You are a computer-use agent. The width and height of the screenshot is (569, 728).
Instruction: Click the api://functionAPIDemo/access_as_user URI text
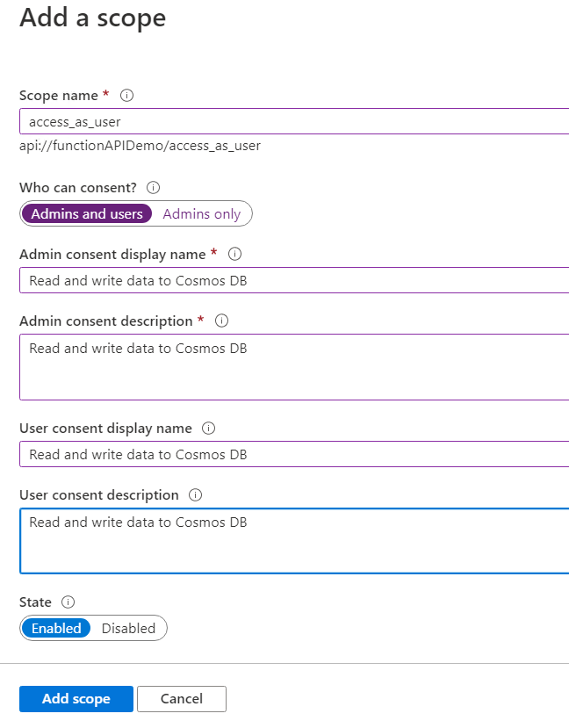[140, 146]
